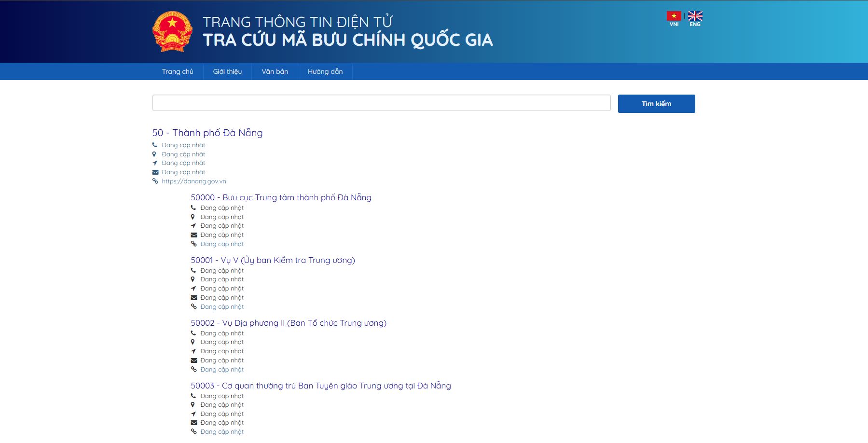Click map pin icon under entry 50003
The image size is (868, 443).
tap(193, 405)
